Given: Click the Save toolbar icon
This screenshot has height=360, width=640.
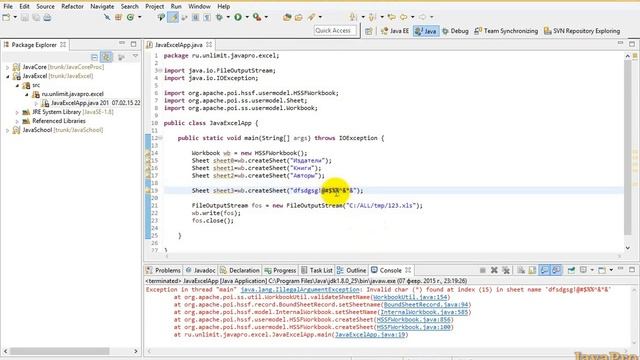Looking at the screenshot, I should coord(25,17).
